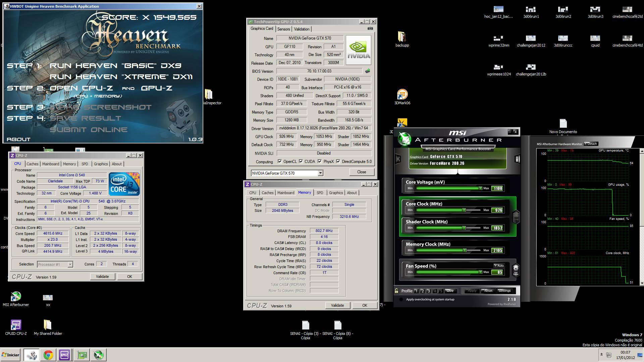Toggle PhysX checkbox in GPU-Z
Image resolution: width=644 pixels, height=362 pixels.
(320, 161)
